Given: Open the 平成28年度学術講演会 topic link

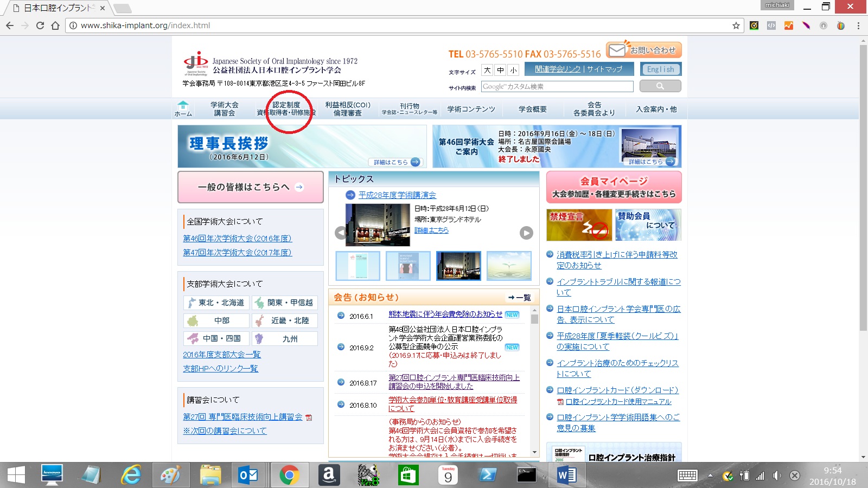Looking at the screenshot, I should point(397,195).
